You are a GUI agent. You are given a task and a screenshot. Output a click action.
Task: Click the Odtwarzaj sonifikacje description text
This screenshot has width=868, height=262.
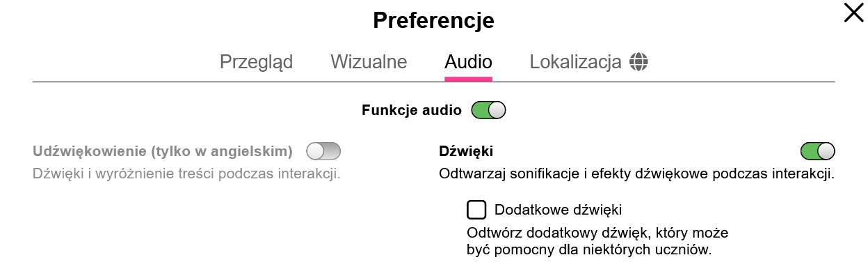click(636, 174)
